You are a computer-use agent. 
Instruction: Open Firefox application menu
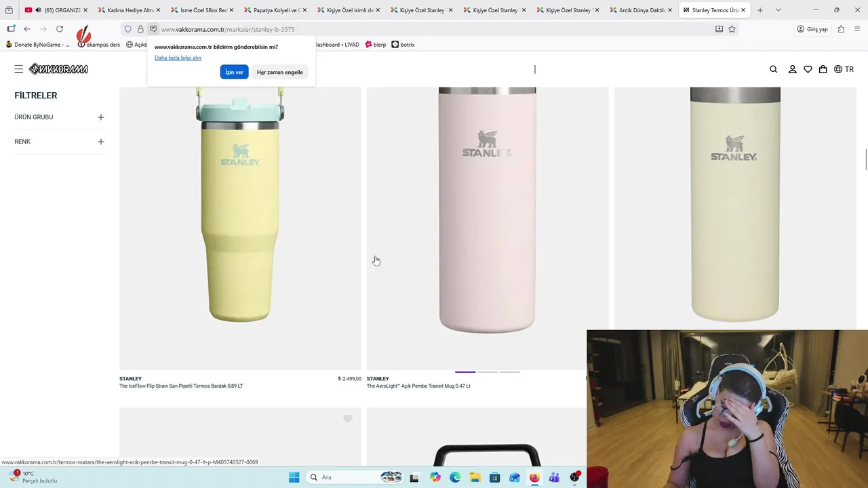click(857, 29)
